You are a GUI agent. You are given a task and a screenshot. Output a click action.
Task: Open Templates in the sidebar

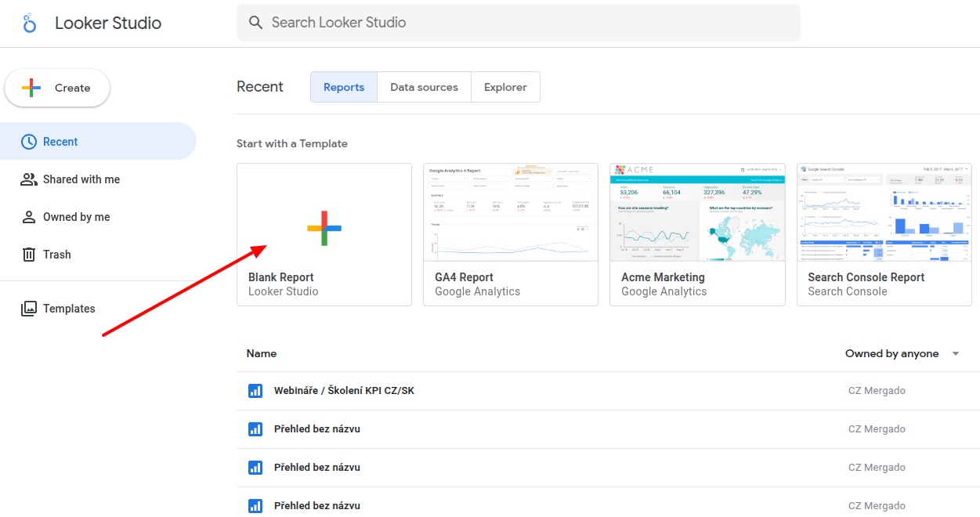(x=98, y=309)
